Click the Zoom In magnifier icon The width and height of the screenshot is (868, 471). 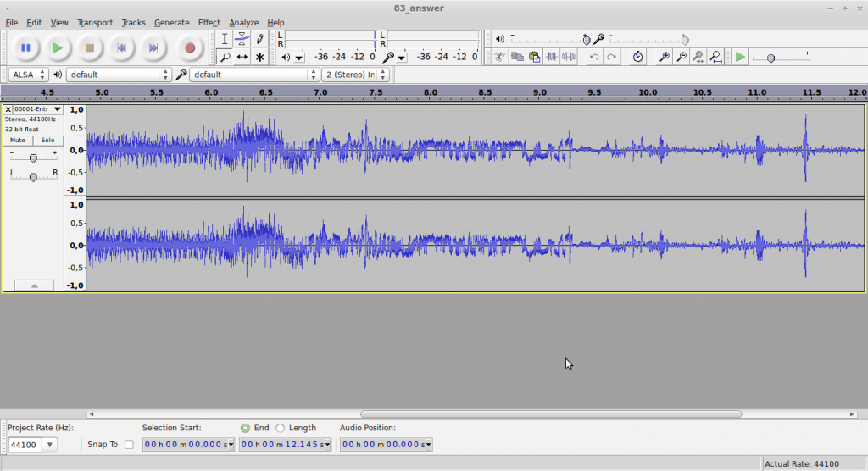pos(664,57)
